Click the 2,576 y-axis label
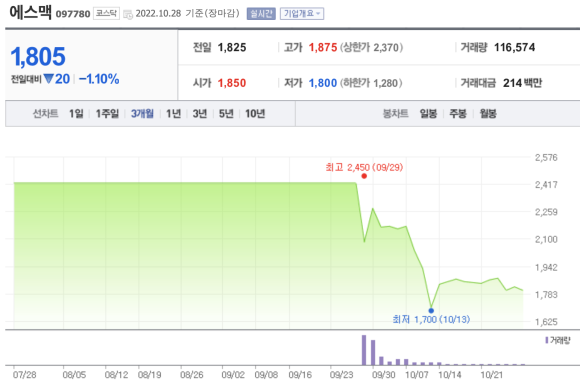Viewport: 580px width, 392px height. (x=546, y=158)
